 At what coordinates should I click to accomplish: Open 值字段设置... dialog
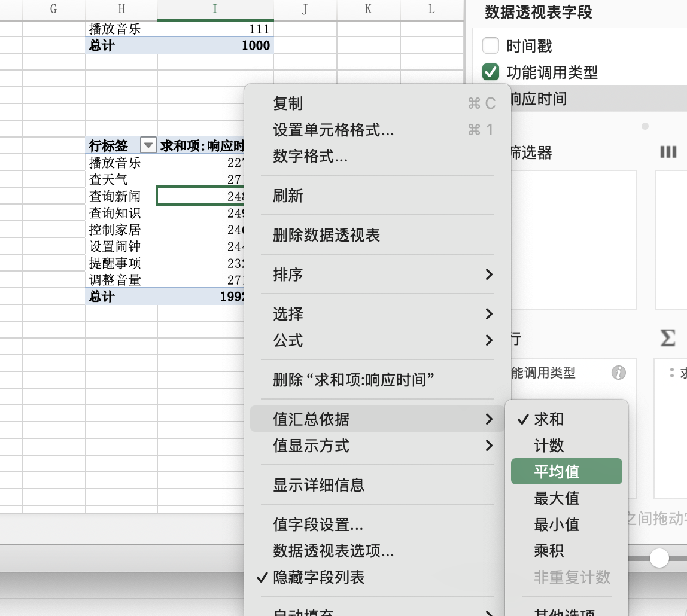coord(377,524)
